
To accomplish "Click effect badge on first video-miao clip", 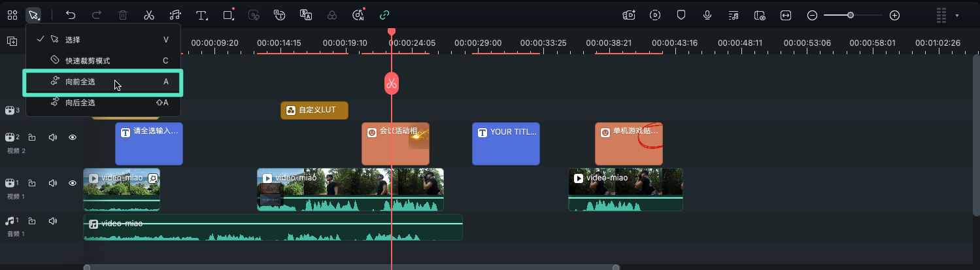I will pyautogui.click(x=152, y=178).
